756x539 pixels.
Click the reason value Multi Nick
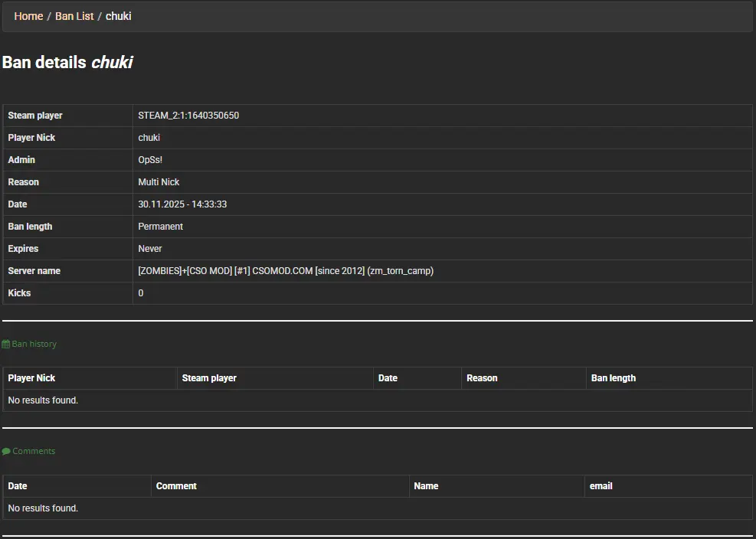pyautogui.click(x=159, y=181)
